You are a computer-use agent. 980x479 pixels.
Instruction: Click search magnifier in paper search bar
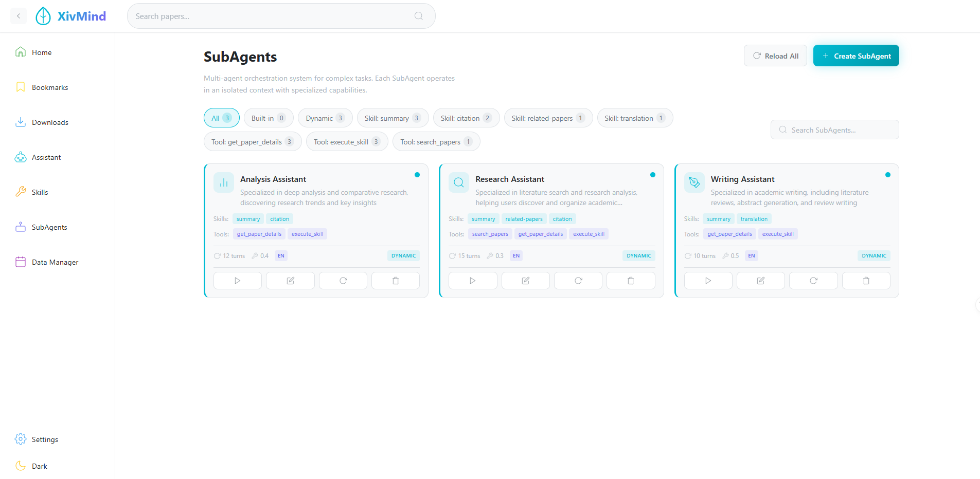tap(419, 16)
